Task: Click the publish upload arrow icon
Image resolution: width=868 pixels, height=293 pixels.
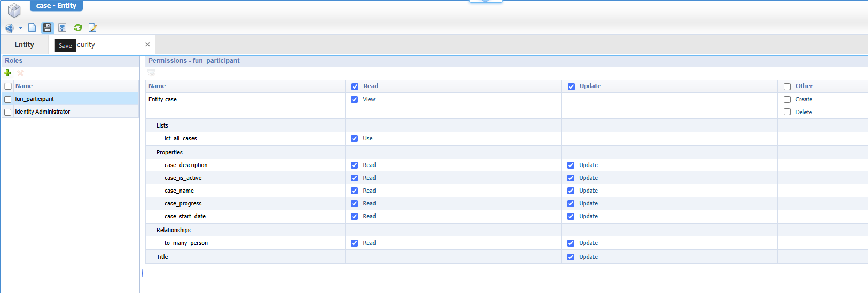Action: (62, 28)
